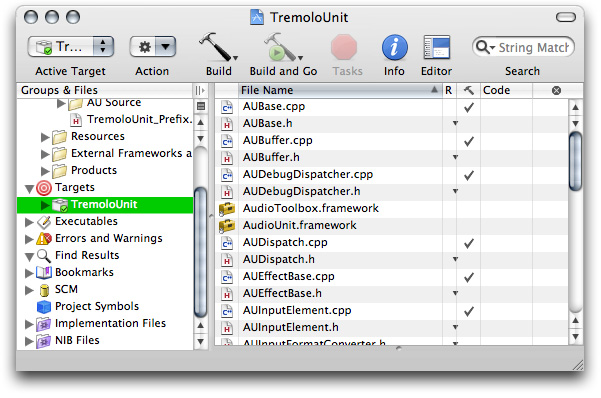The width and height of the screenshot is (601, 398).
Task: Click the Editor toolbar icon
Action: click(x=436, y=47)
